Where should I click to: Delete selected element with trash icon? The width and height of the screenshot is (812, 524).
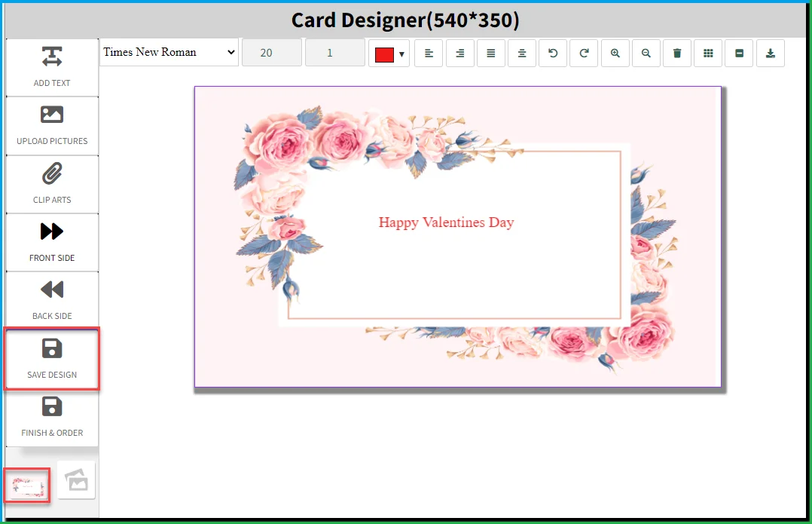tap(677, 53)
